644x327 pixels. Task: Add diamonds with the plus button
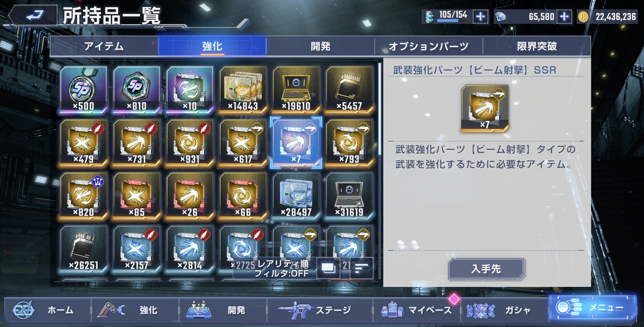coord(564,17)
